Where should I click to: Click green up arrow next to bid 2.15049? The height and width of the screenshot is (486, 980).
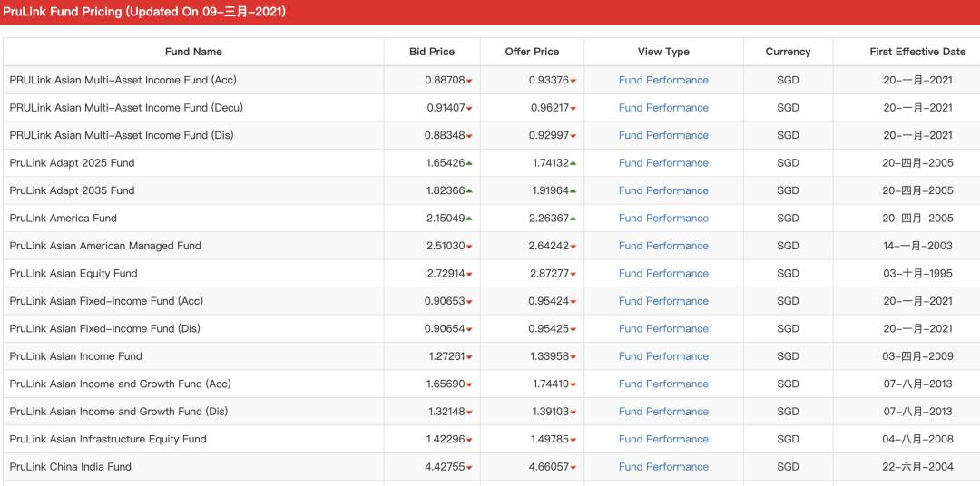[469, 219]
